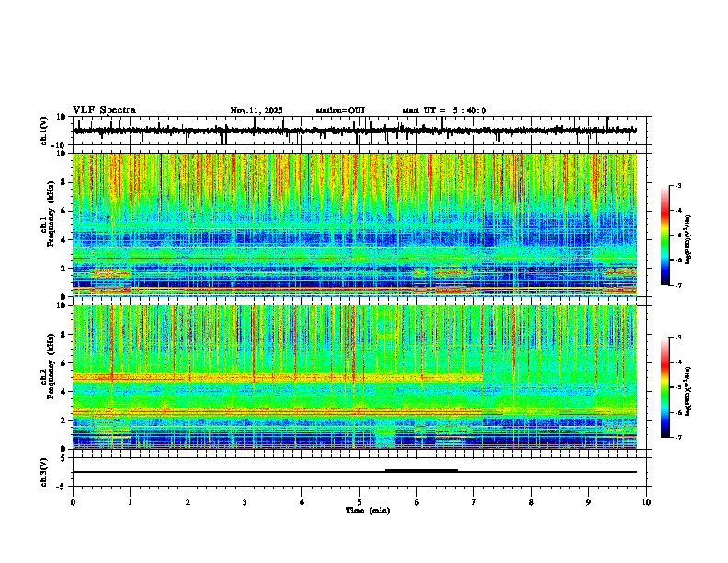Click the "VLF Spectra" title text
The width and height of the screenshot is (728, 563).
pos(104,110)
